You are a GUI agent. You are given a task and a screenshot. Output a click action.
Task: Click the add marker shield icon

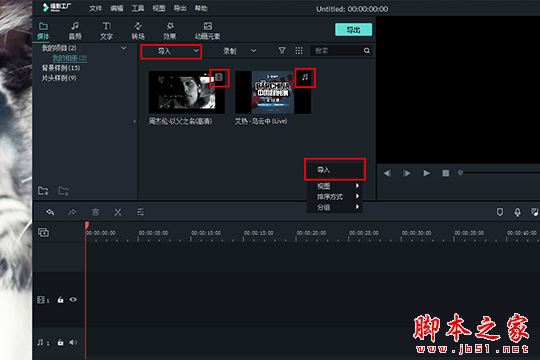[500, 212]
